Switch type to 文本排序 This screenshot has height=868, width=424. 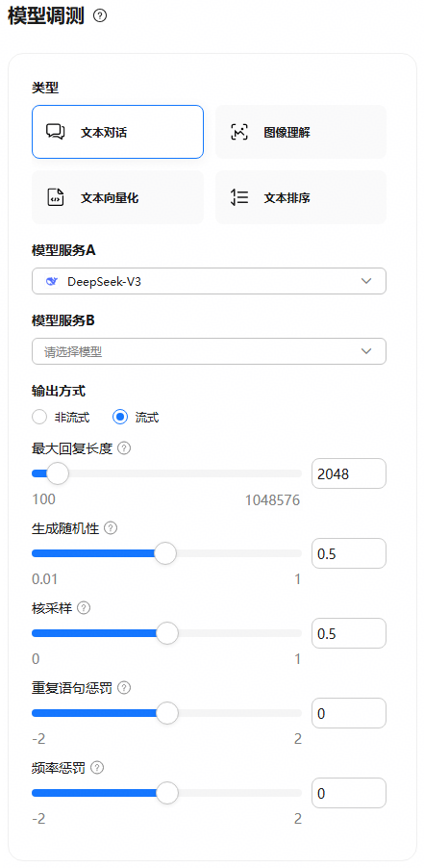301,197
